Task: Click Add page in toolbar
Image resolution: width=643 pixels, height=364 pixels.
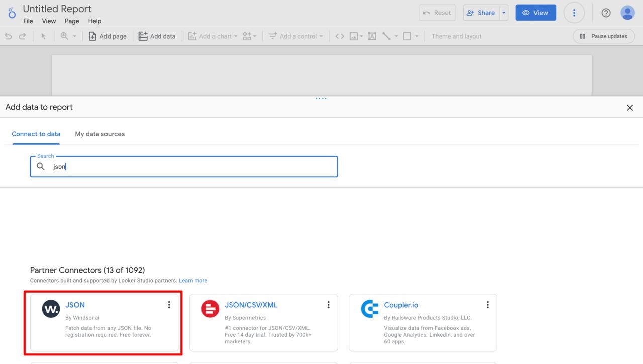Action: (108, 36)
